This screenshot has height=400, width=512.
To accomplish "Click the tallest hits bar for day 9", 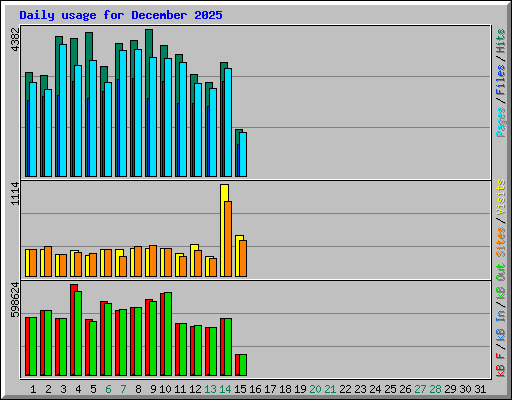I will click(x=149, y=43).
